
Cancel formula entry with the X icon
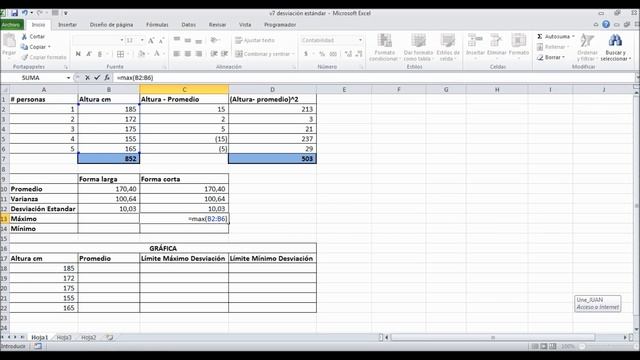pos(87,78)
